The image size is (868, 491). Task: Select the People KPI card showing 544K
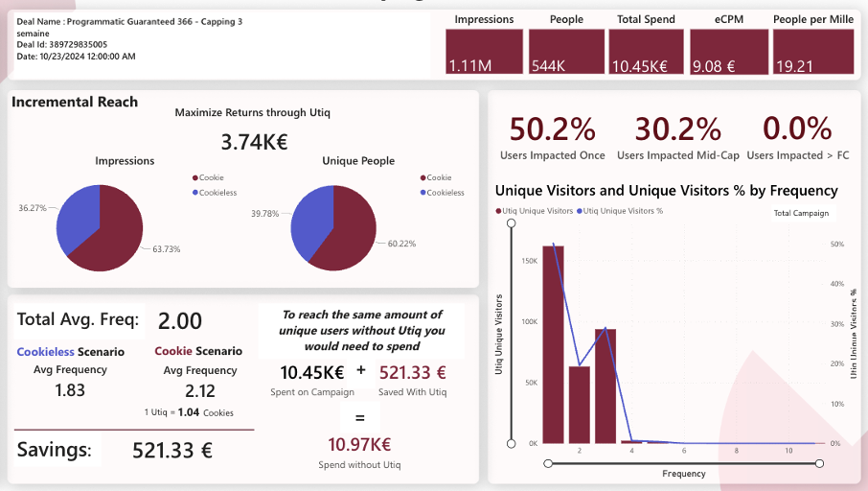point(566,51)
